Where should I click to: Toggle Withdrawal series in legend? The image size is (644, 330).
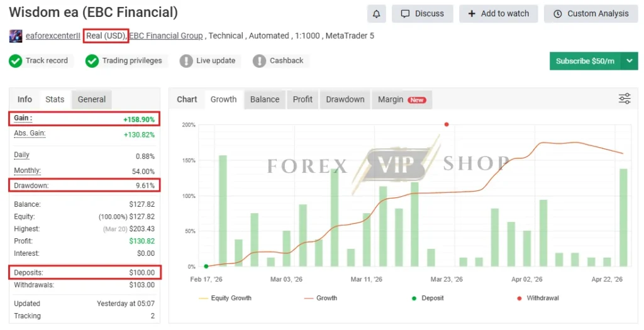(538, 299)
